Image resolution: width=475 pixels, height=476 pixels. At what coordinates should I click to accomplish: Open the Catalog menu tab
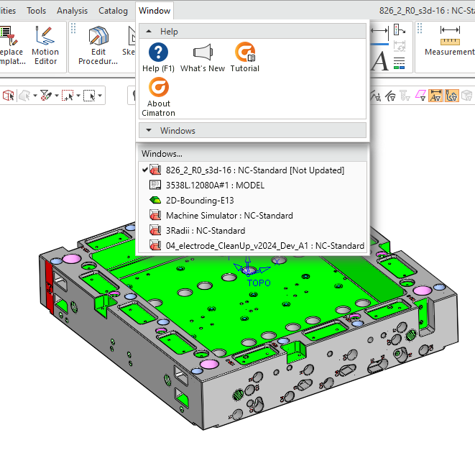[x=113, y=11]
